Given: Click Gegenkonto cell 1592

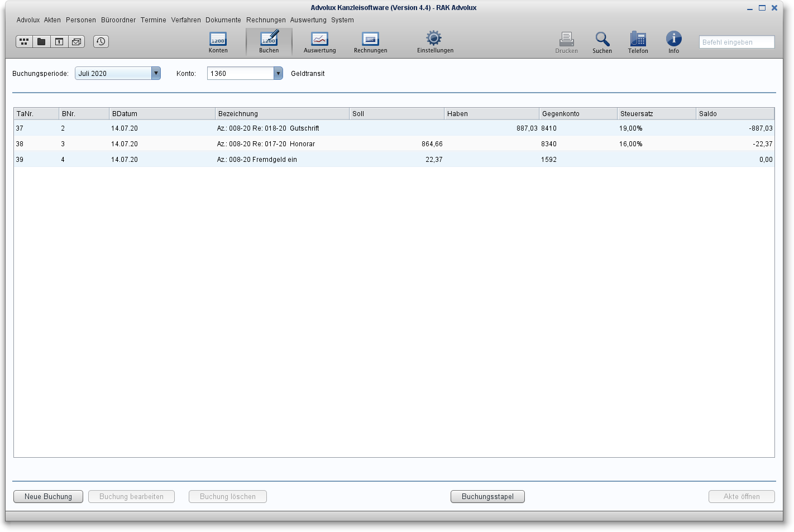Looking at the screenshot, I should pos(549,159).
